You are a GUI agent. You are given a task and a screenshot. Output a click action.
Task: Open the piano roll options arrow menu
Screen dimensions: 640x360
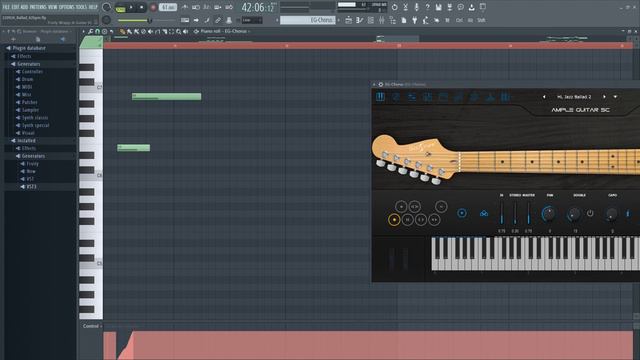tap(84, 31)
